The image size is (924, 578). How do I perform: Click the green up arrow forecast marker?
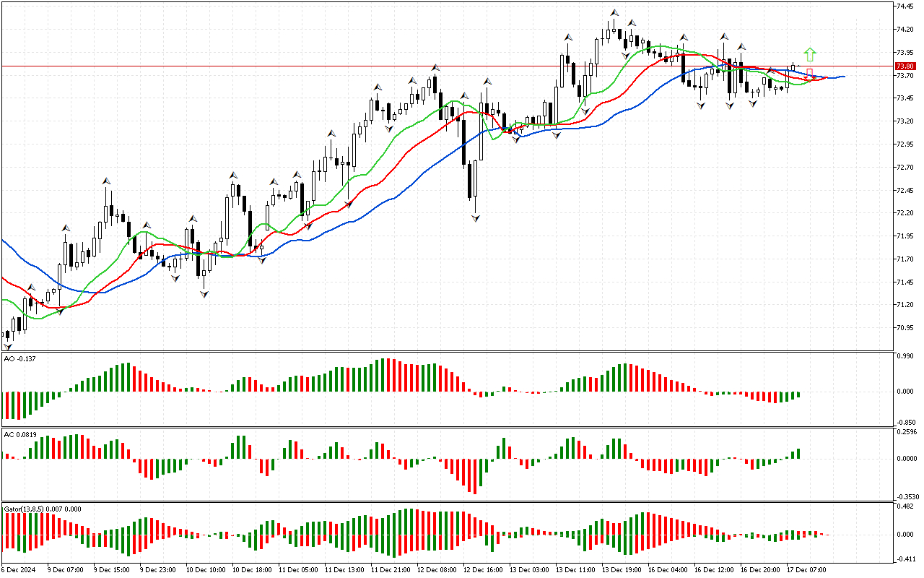pyautogui.click(x=810, y=54)
